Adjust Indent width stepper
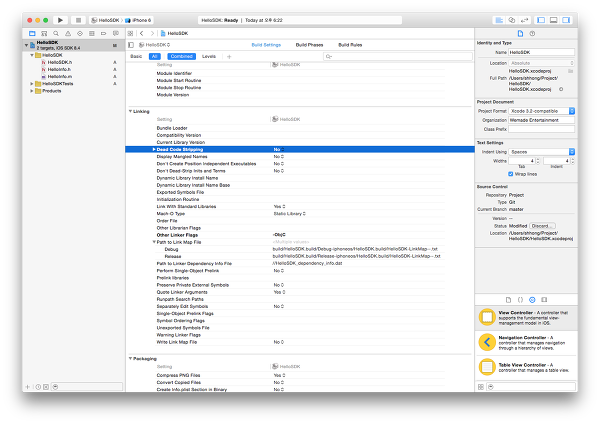 [x=572, y=161]
